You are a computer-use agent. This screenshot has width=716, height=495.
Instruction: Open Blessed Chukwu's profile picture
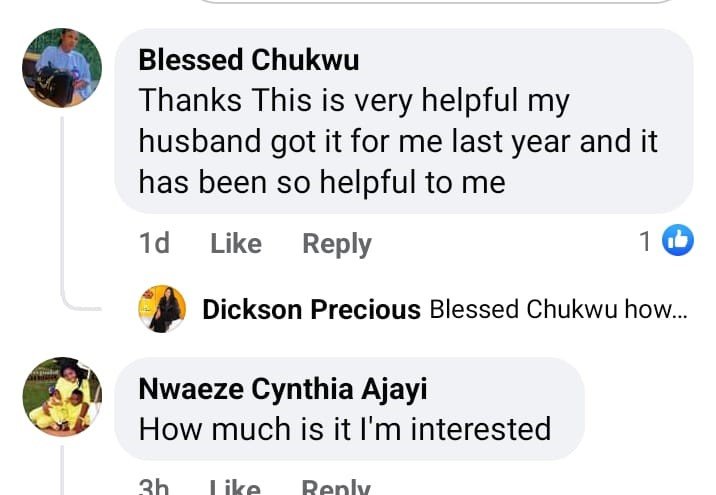(62, 68)
